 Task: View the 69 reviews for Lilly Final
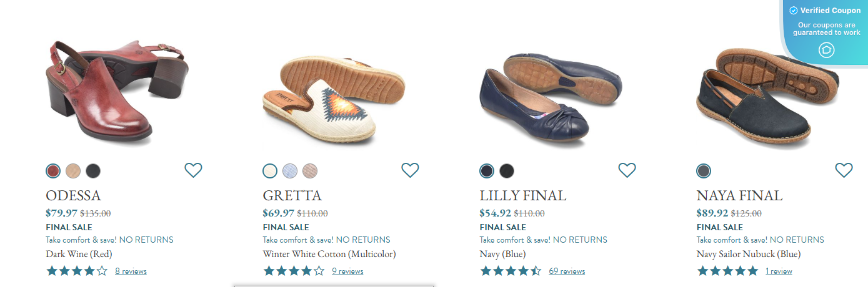(x=567, y=271)
